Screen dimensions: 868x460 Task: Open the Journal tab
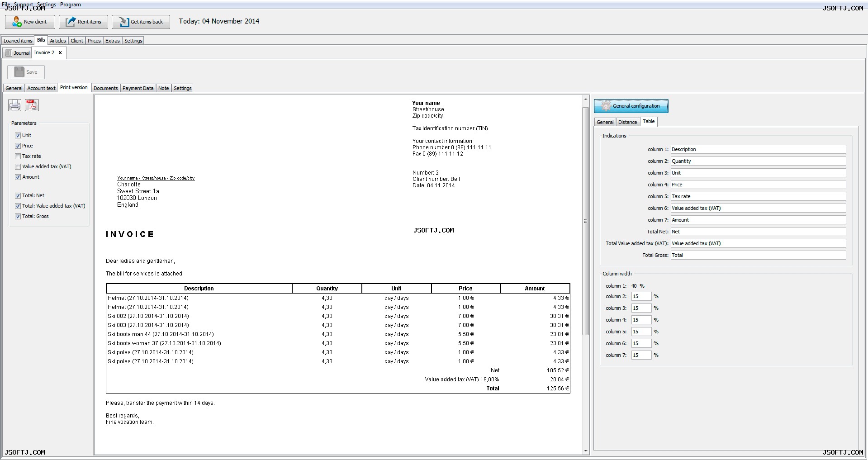point(17,53)
